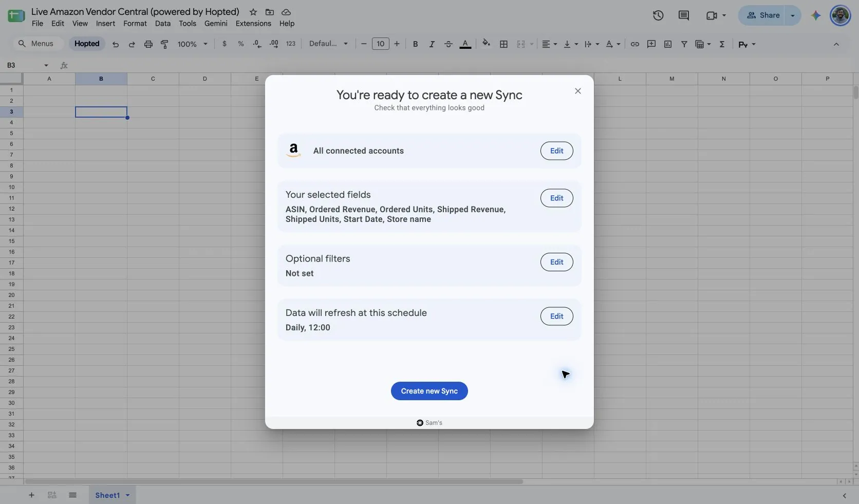Open the comments panel icon
Viewport: 859px width, 504px height.
683,15
